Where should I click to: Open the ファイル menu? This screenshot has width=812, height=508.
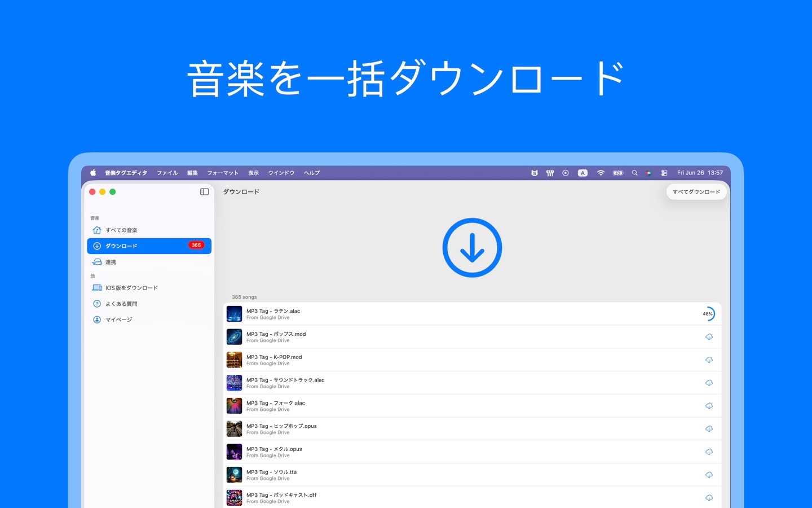pos(167,173)
